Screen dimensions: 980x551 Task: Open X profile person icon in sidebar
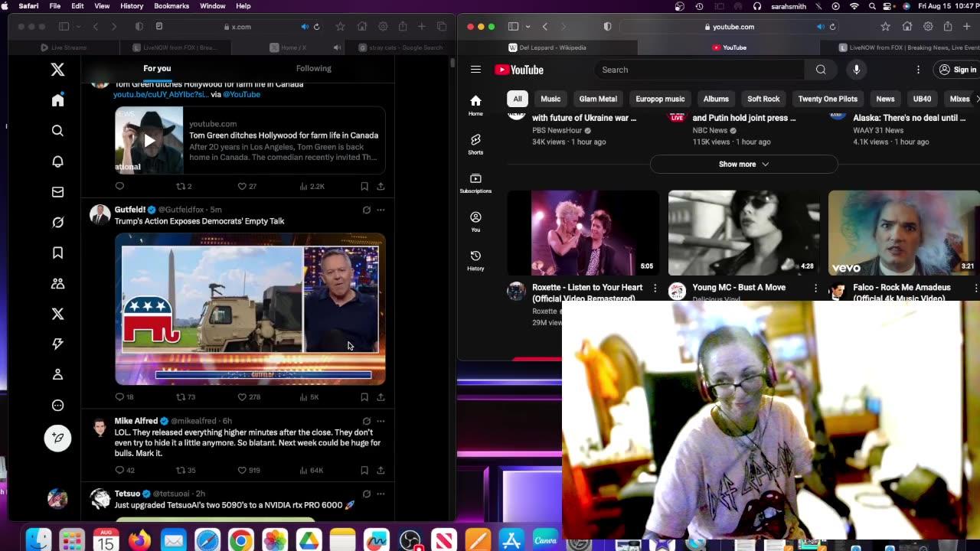pos(57,375)
